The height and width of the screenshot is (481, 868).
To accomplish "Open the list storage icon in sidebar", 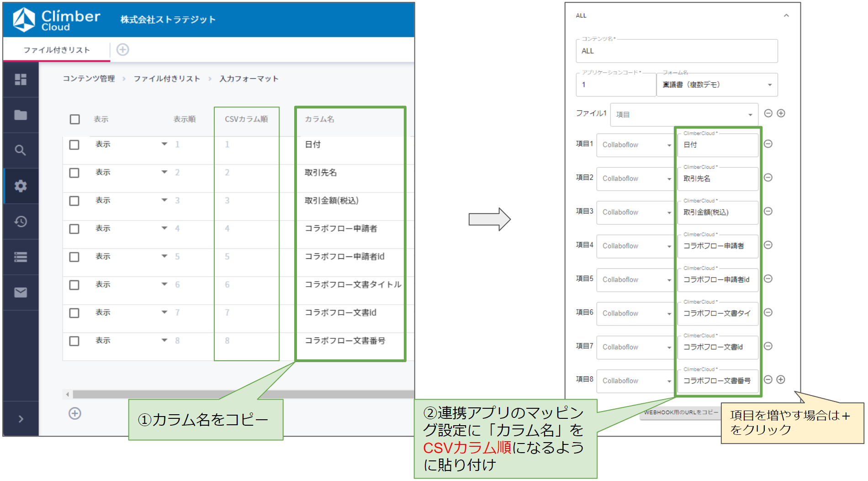I will click(x=21, y=257).
